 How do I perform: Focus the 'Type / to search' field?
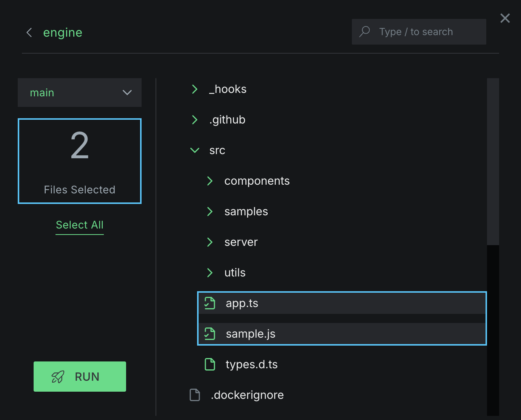point(419,32)
